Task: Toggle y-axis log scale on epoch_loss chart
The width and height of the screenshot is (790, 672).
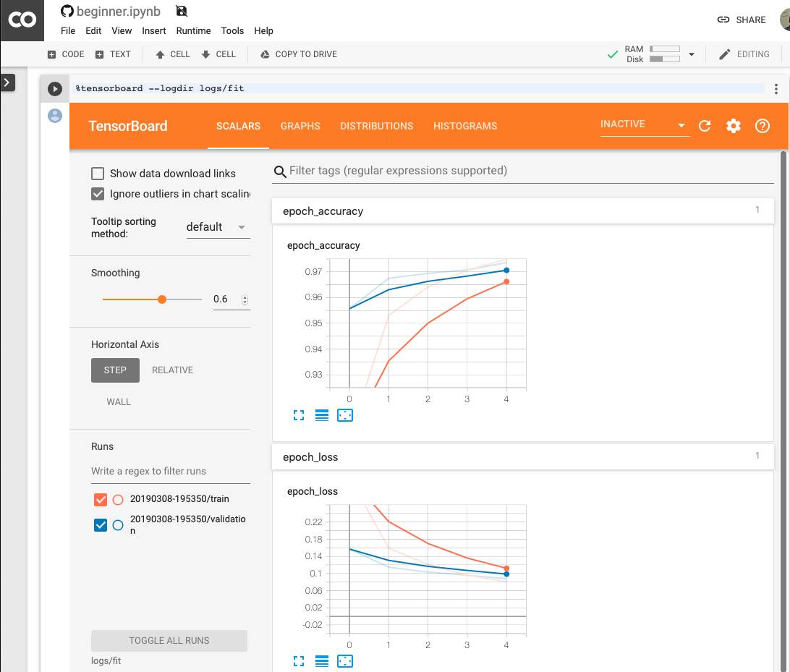Action: (x=322, y=661)
